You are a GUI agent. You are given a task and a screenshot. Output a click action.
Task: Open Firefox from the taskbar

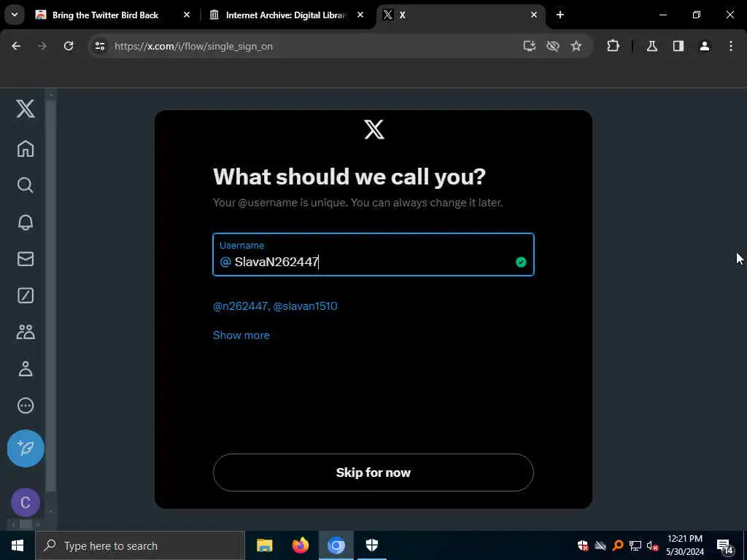tap(300, 545)
